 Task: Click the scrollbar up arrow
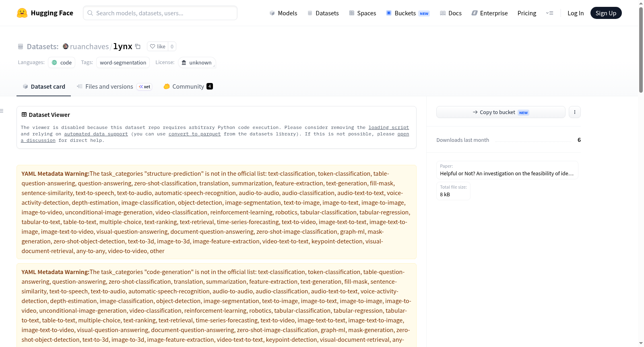(641, 3)
